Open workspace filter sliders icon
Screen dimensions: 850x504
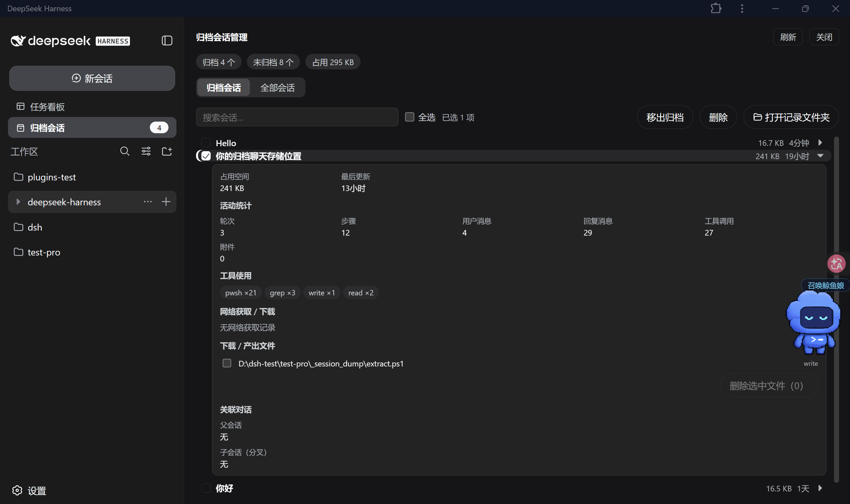(146, 151)
